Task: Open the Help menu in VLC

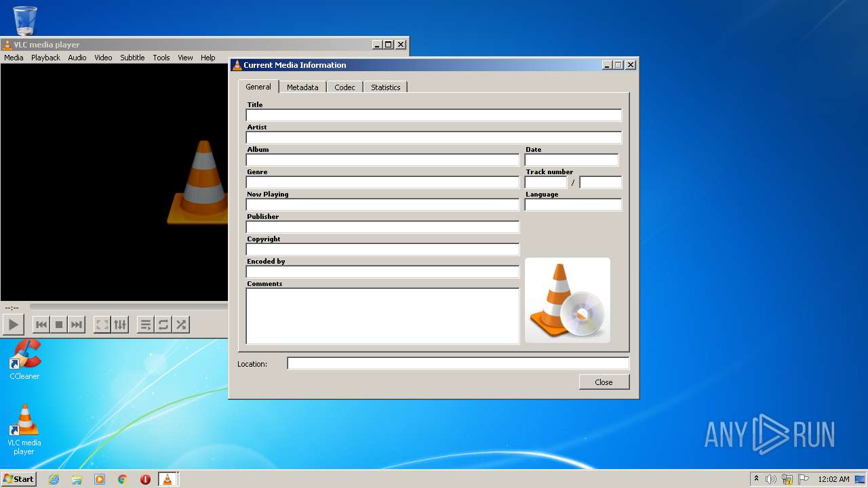Action: [x=208, y=58]
